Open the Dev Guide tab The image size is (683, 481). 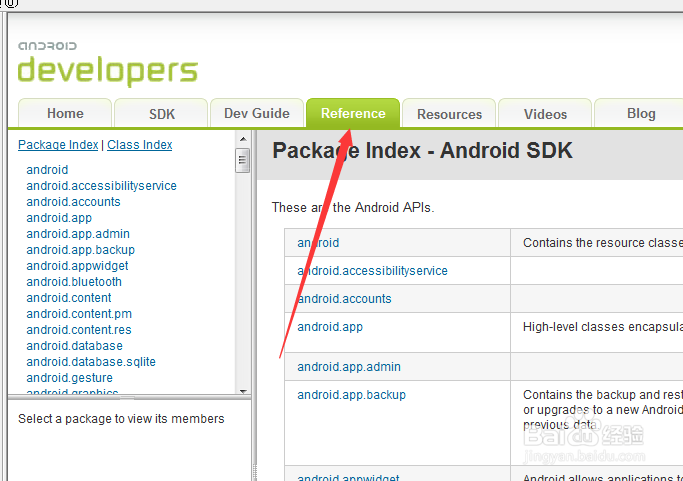[257, 113]
